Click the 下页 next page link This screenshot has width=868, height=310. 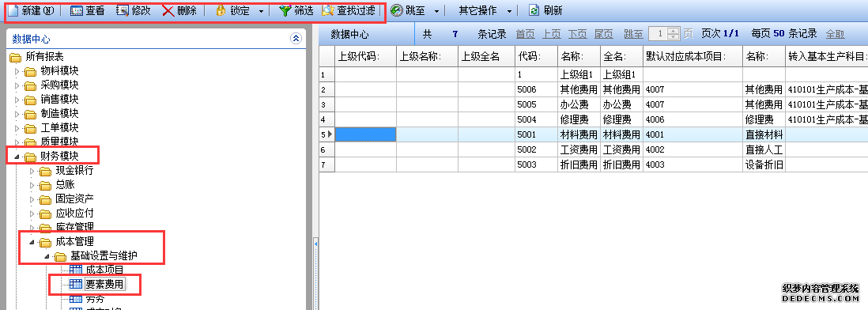click(x=577, y=34)
